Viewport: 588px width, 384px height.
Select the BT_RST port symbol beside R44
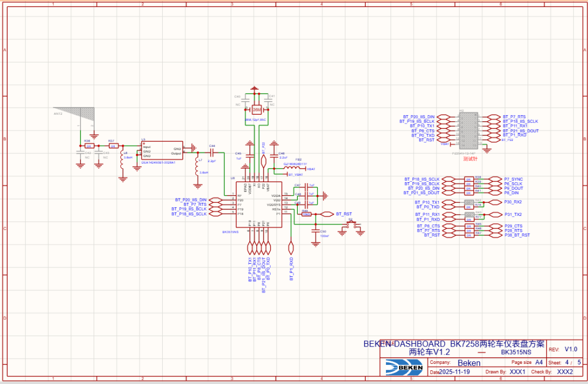(326, 214)
